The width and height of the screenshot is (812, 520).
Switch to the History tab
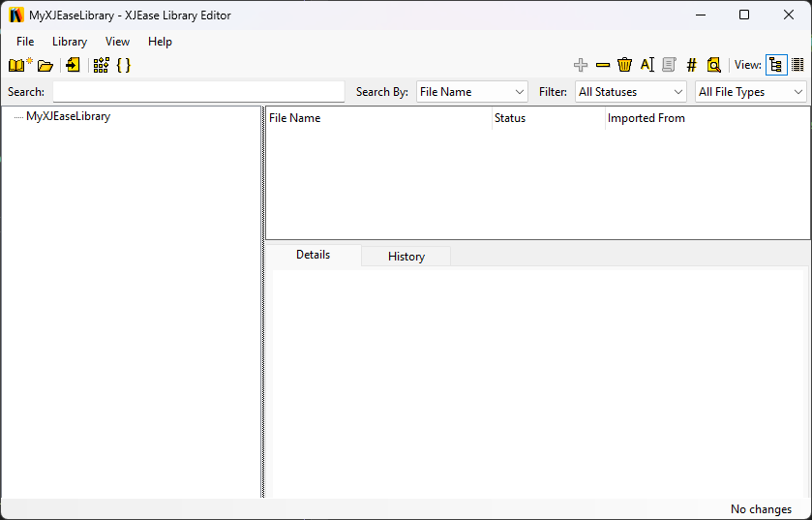pyautogui.click(x=406, y=257)
